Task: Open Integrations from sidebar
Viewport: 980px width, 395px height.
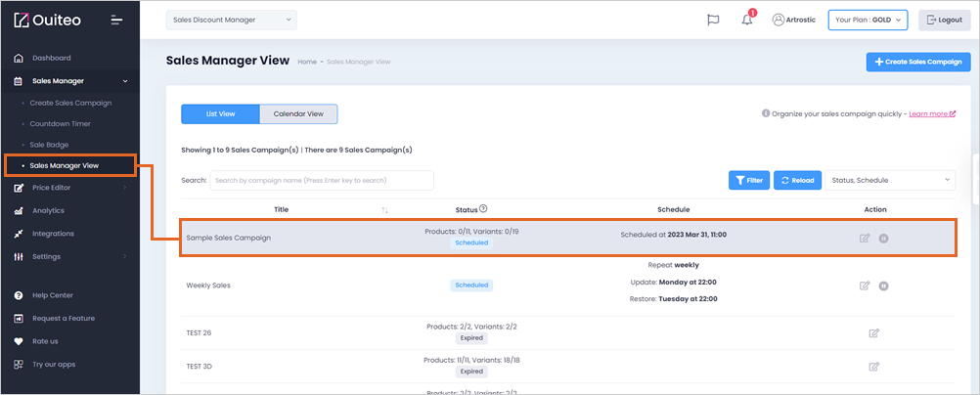Action: (x=53, y=234)
